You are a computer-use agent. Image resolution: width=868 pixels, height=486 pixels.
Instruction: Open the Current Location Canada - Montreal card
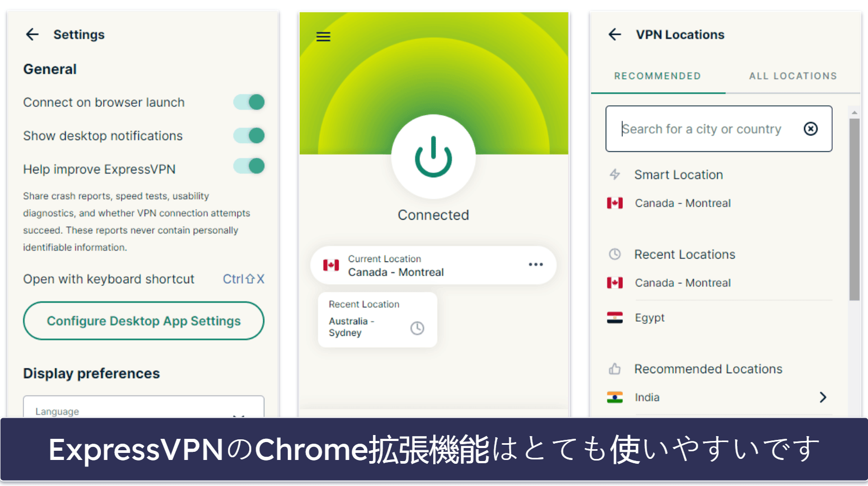(433, 265)
